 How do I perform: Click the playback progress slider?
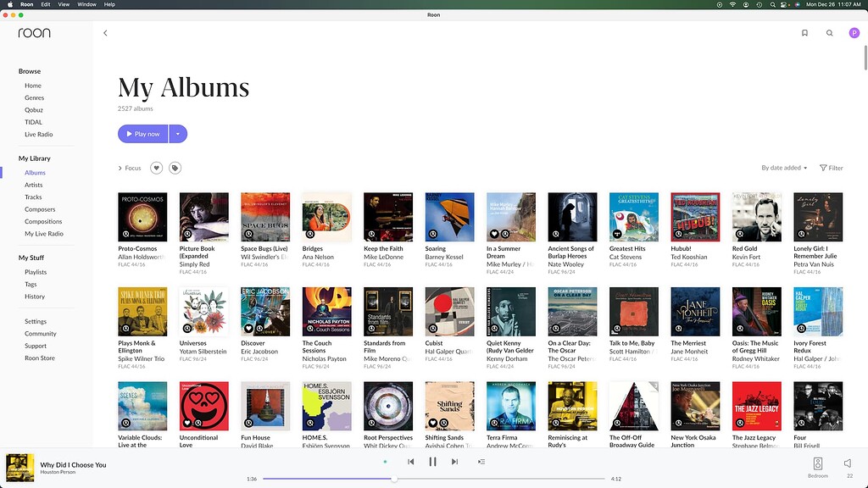click(x=393, y=479)
